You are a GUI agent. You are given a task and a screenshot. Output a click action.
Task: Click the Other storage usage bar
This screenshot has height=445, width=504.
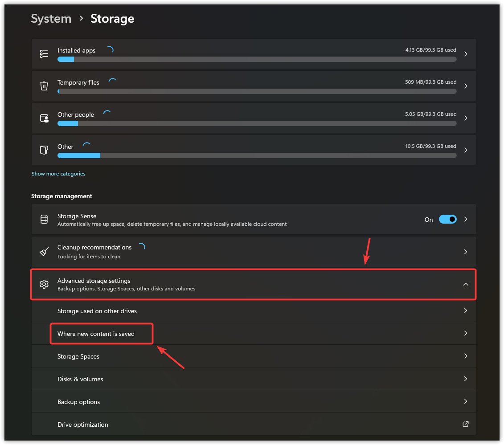(x=257, y=155)
